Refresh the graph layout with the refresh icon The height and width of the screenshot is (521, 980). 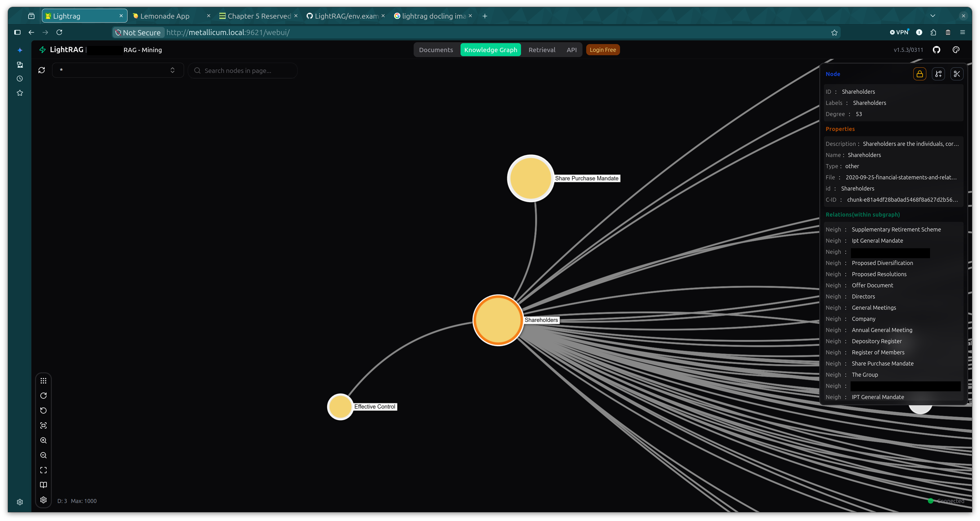tap(42, 70)
